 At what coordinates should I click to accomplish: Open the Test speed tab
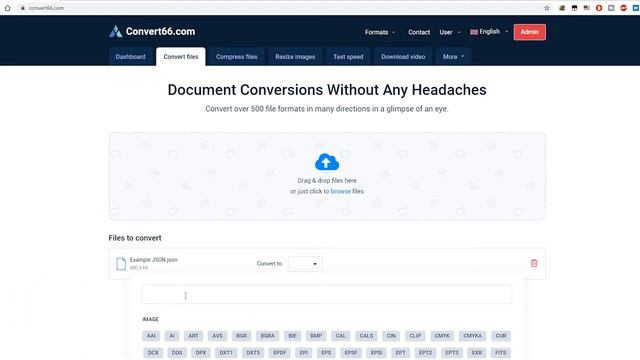point(348,57)
